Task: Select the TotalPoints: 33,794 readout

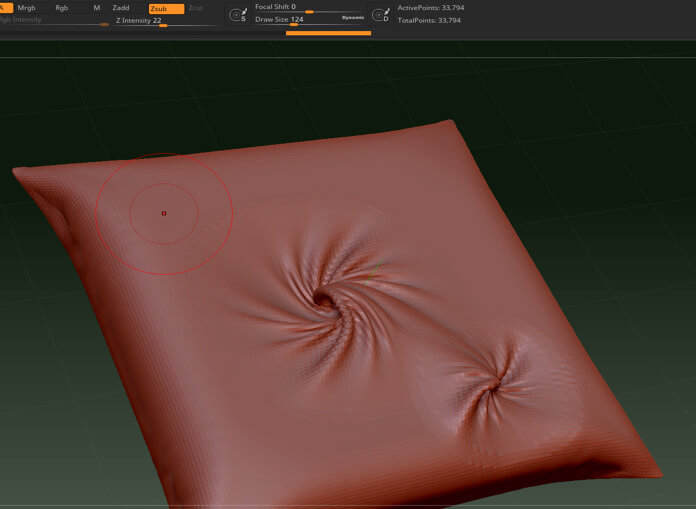Action: [429, 20]
